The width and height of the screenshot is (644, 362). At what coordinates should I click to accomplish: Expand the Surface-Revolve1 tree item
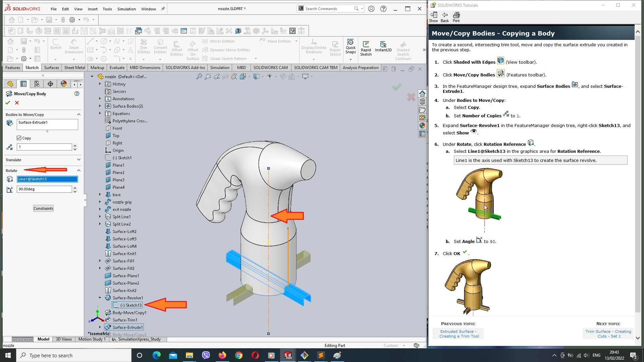[100, 297]
